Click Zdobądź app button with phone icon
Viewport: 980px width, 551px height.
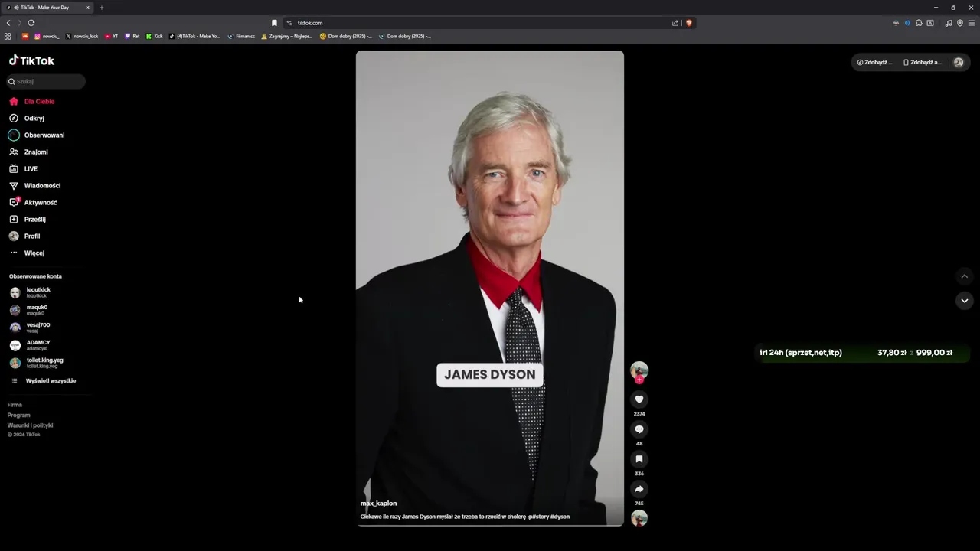point(922,62)
